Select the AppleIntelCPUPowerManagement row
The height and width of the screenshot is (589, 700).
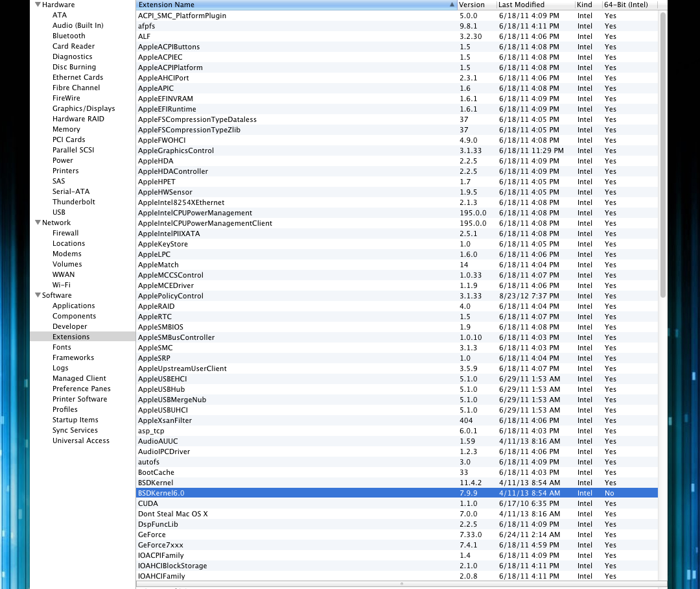397,213
